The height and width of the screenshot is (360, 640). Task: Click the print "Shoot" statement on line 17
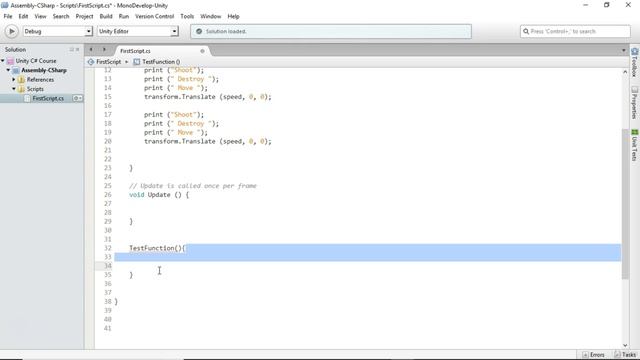(173, 115)
